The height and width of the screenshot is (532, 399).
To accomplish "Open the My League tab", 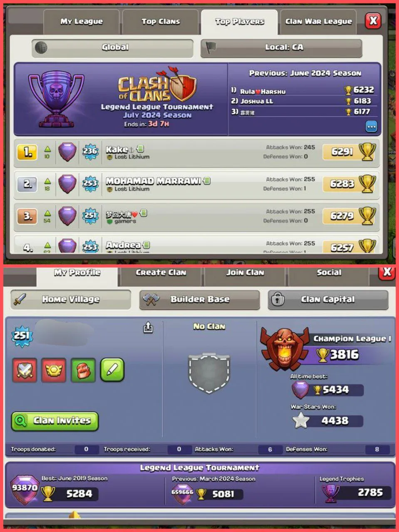I will [82, 22].
